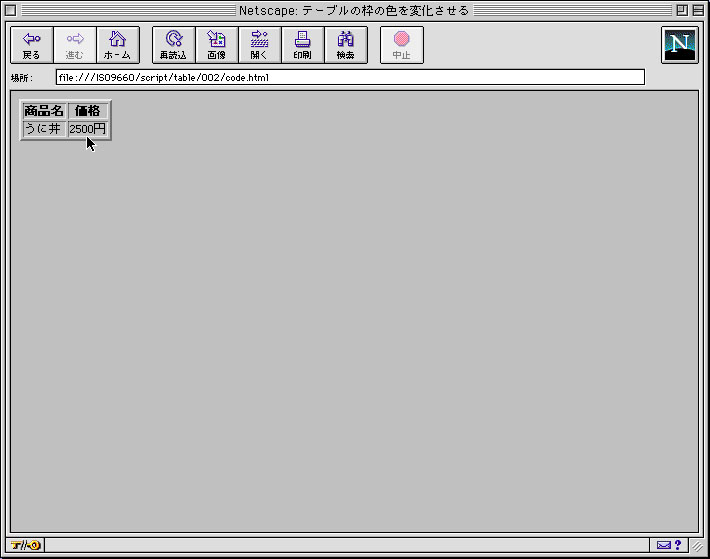Open a location with 開く button
This screenshot has width=710, height=559.
pos(259,45)
